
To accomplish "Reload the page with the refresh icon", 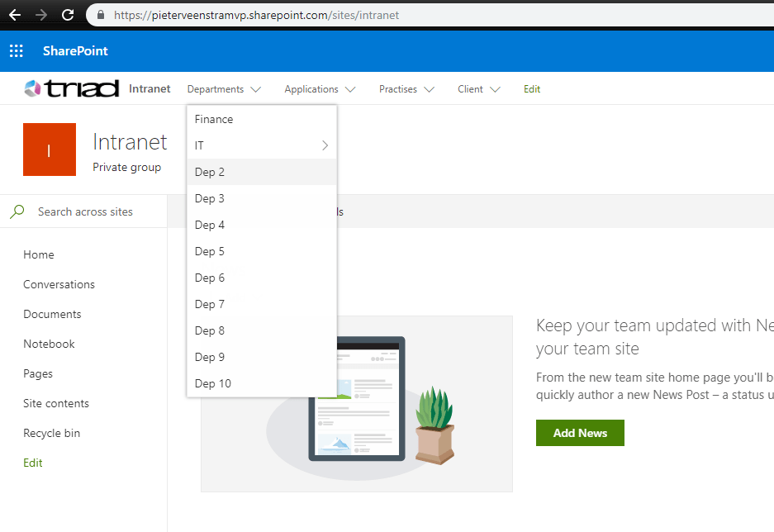I will point(68,15).
